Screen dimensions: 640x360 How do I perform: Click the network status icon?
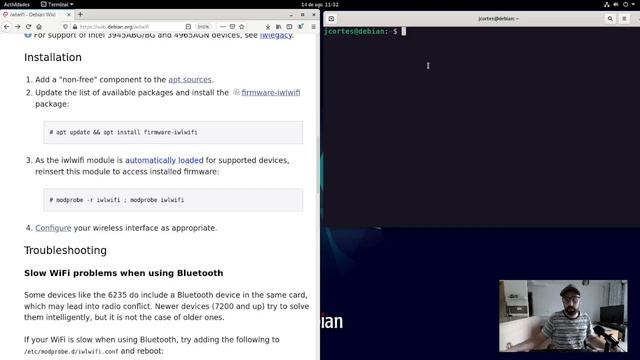[607, 4]
